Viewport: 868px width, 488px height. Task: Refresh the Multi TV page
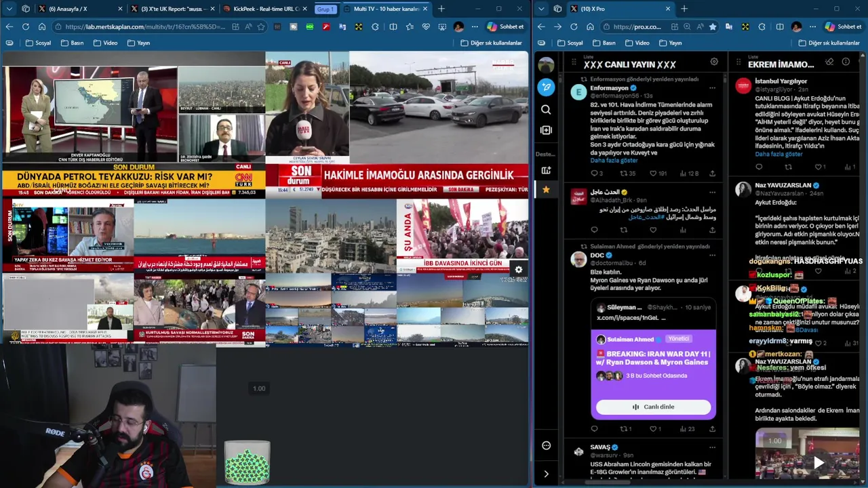[x=26, y=26]
